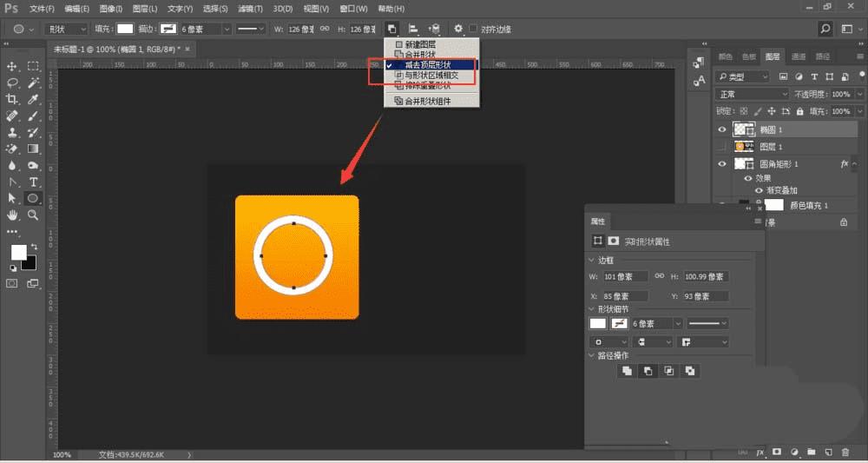Screen dimensions: 868x463
Task: Switch to the 通道 panel tab
Action: click(x=797, y=56)
